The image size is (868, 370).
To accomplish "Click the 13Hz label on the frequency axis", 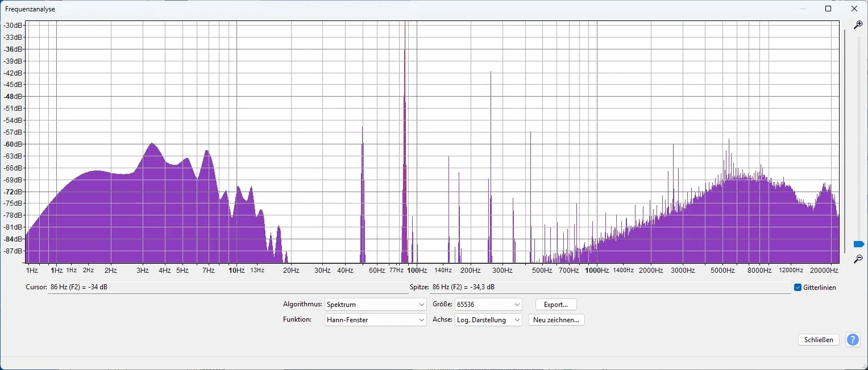I will click(x=257, y=271).
